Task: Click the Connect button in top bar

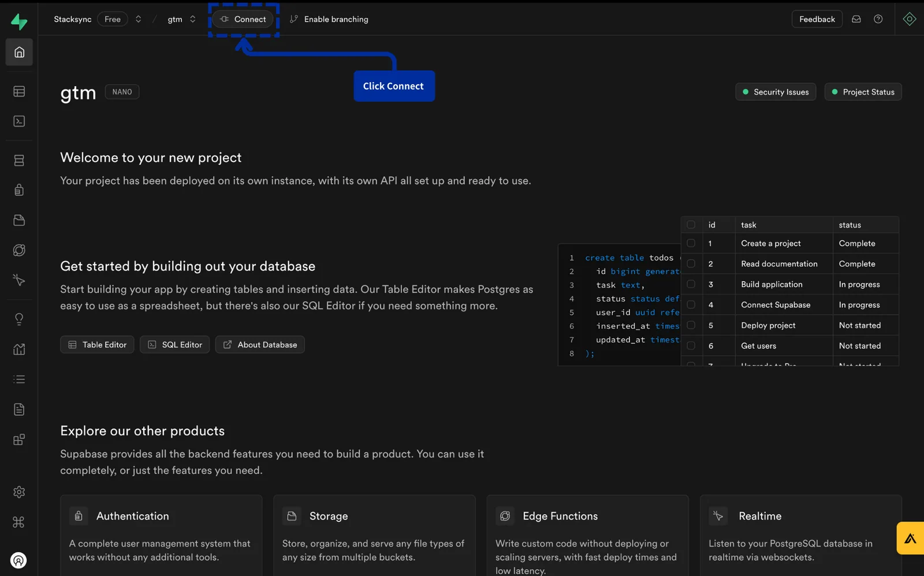Action: click(x=243, y=19)
